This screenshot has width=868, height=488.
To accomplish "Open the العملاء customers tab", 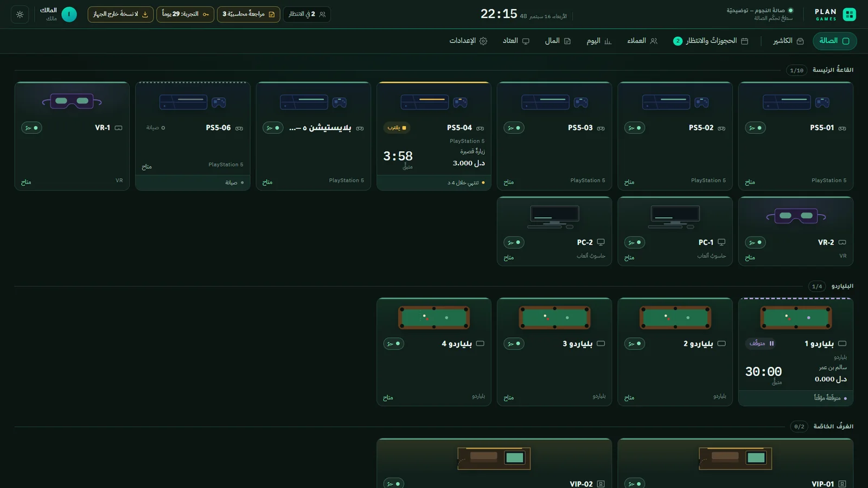I will pyautogui.click(x=642, y=41).
